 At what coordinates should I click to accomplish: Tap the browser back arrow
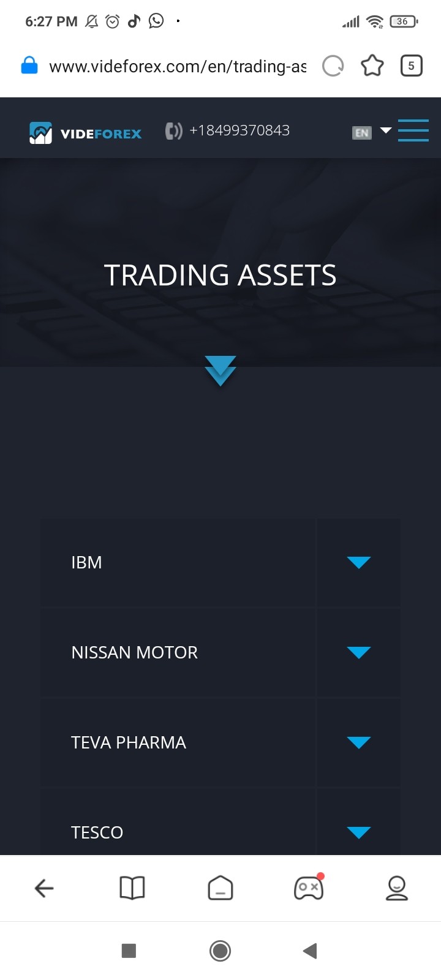tap(44, 888)
